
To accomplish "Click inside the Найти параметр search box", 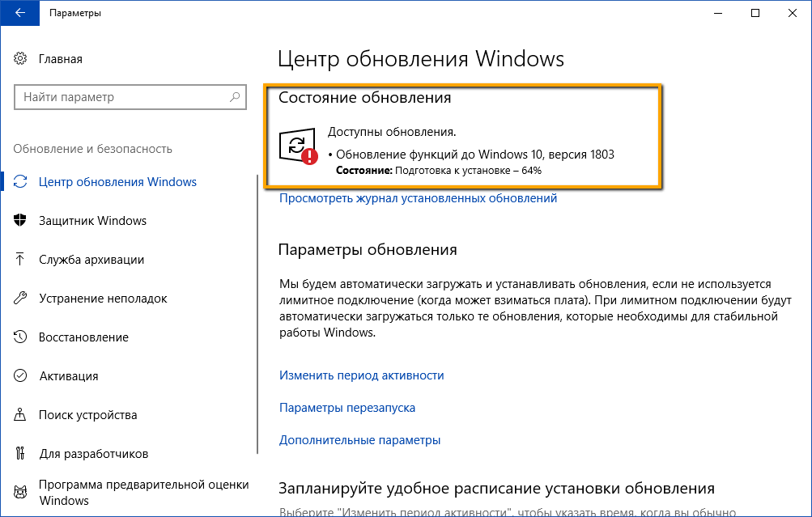I will pyautogui.click(x=121, y=96).
